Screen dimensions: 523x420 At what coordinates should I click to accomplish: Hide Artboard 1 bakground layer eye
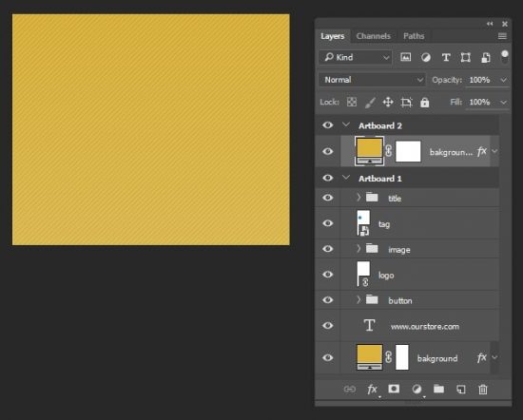pos(328,357)
